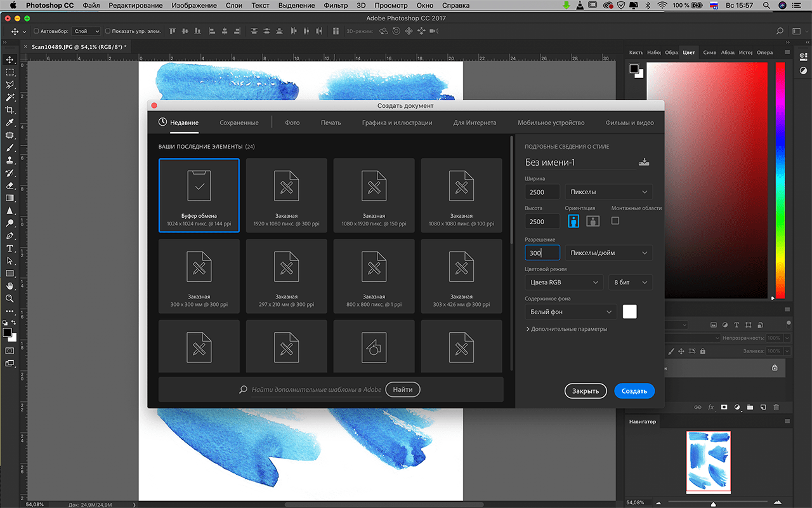The width and height of the screenshot is (812, 508).
Task: Select the Буфер обмена preset thumbnail
Action: 199,196
